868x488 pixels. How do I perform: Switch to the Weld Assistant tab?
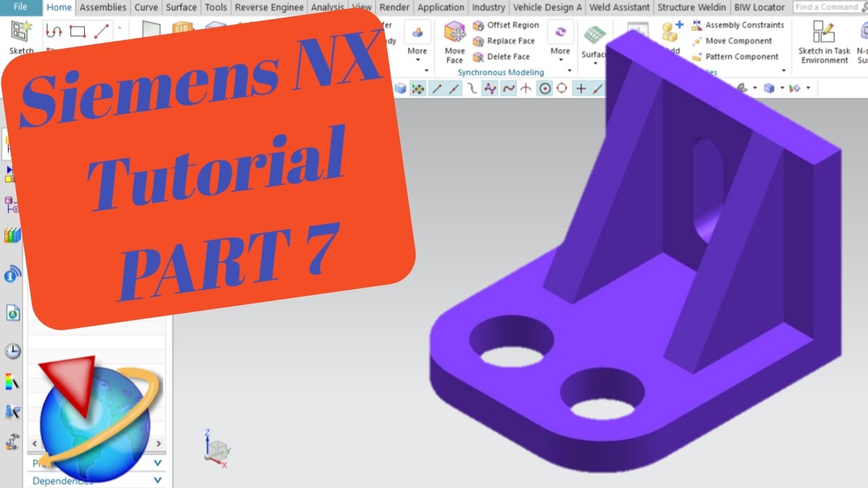point(620,7)
